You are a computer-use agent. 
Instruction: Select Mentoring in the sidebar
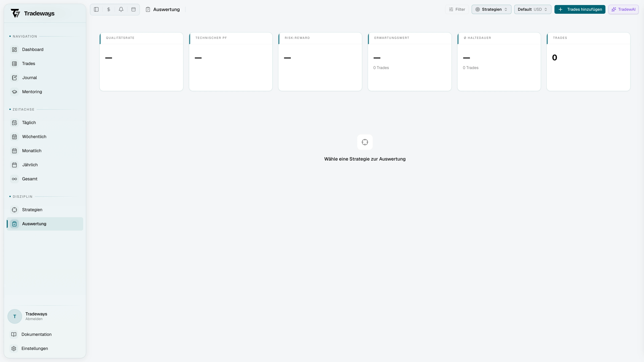[x=32, y=92]
